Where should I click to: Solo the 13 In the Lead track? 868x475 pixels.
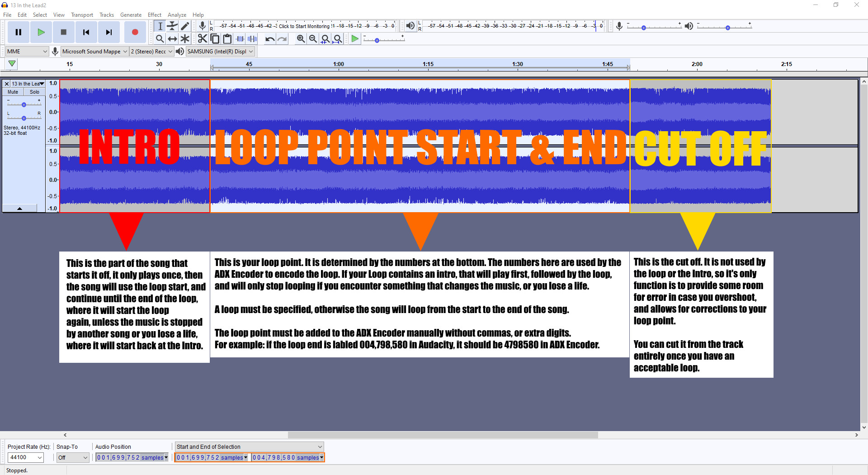click(x=34, y=92)
